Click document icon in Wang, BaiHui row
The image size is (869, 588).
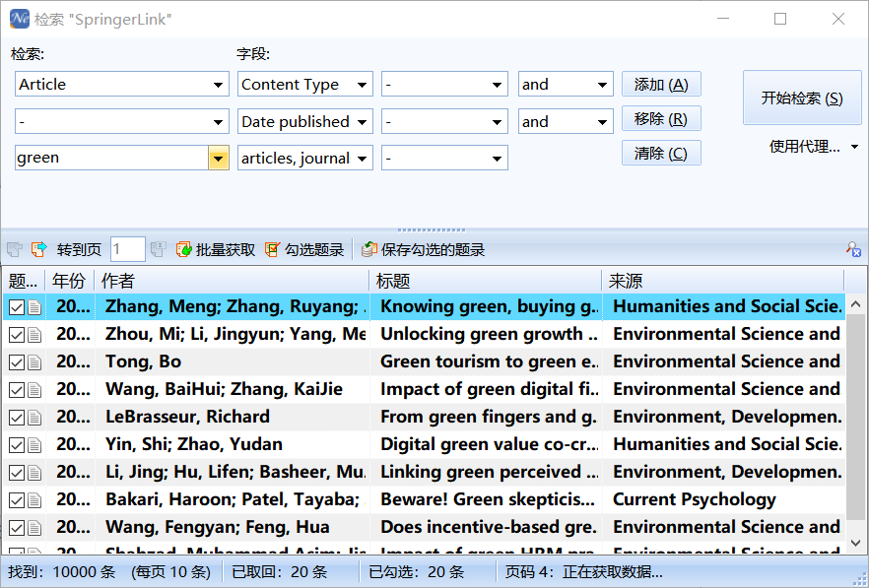(34, 390)
